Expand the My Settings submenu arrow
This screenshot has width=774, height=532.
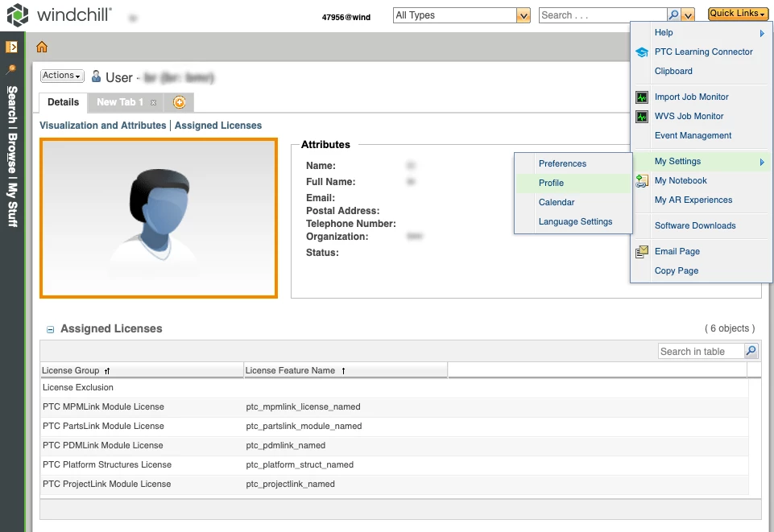coord(762,162)
